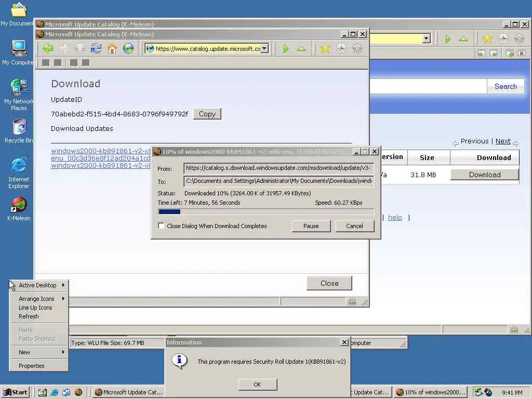Launch Outlook Express from quick launch
This screenshot has height=399, width=532.
(x=66, y=392)
